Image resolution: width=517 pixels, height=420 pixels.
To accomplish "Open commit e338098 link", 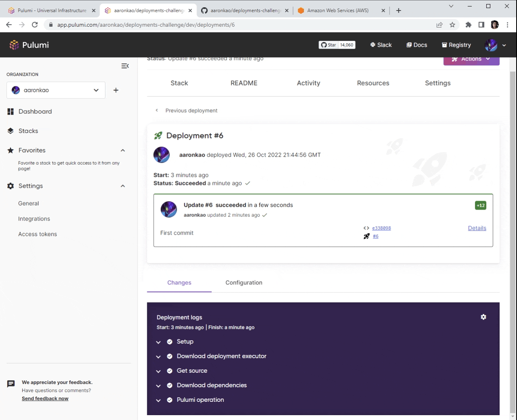I will pyautogui.click(x=381, y=228).
